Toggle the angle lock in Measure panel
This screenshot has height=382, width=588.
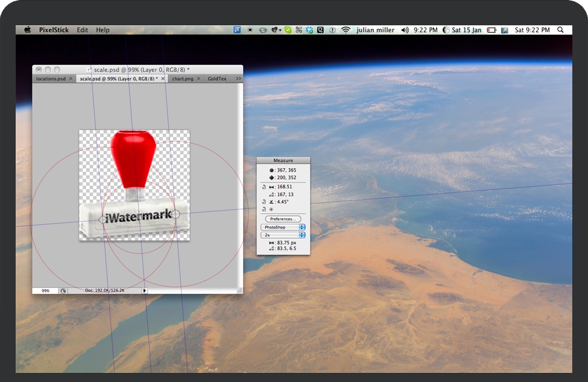[264, 202]
